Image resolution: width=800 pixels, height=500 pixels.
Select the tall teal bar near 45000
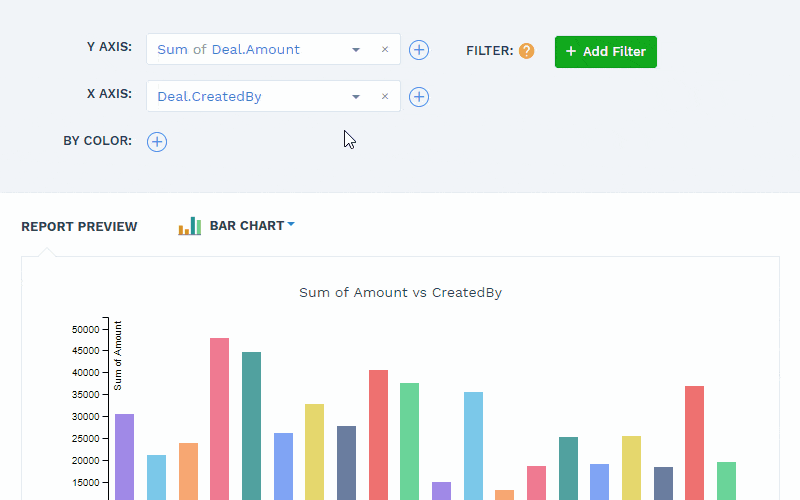point(251,425)
